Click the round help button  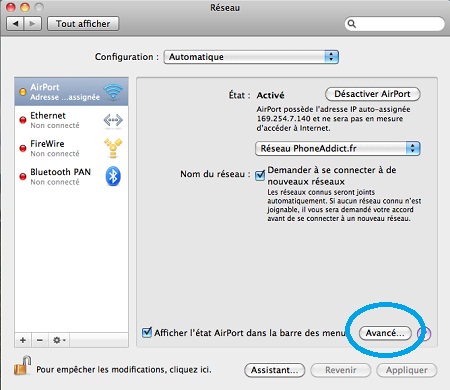pos(425,333)
